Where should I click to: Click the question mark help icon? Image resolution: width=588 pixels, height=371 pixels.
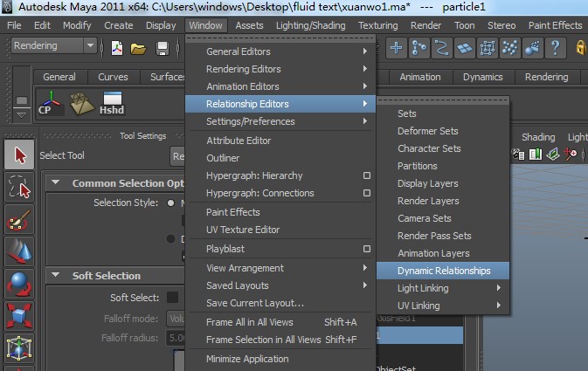556,48
